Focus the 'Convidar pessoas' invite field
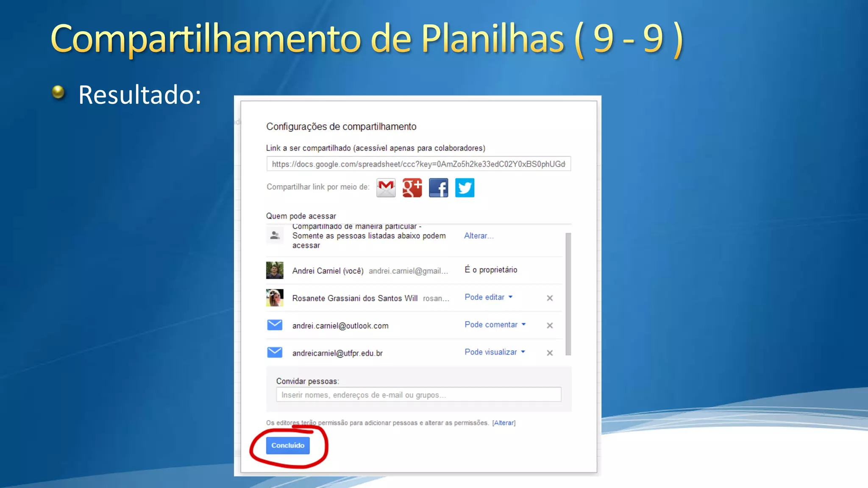Image resolution: width=868 pixels, height=488 pixels. 418,395
